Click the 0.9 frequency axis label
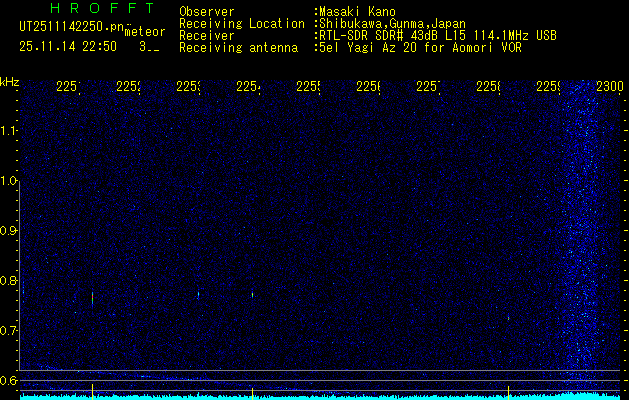 pyautogui.click(x=8, y=231)
